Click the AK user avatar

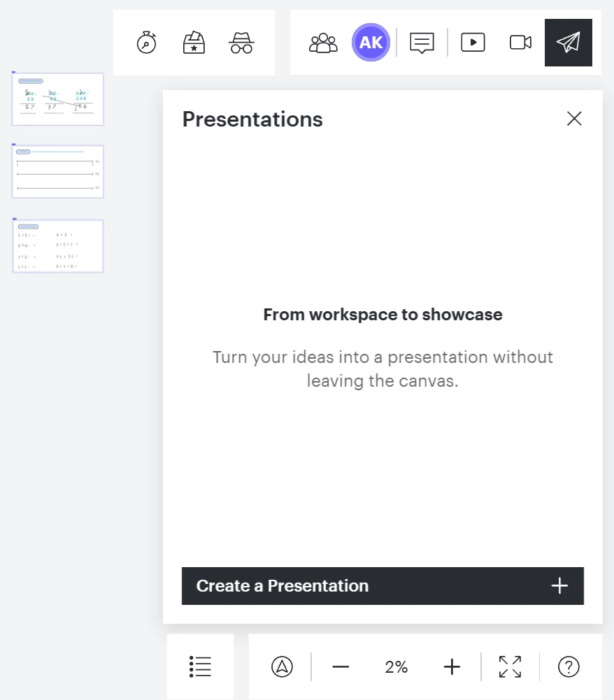click(x=371, y=43)
